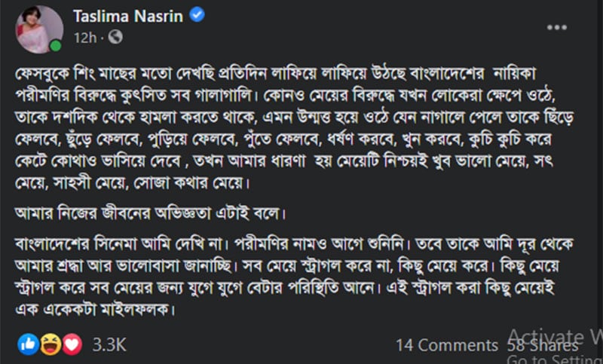Image resolution: width=603 pixels, height=364 pixels.
Task: Click the globe public audience icon
Action: [115, 37]
